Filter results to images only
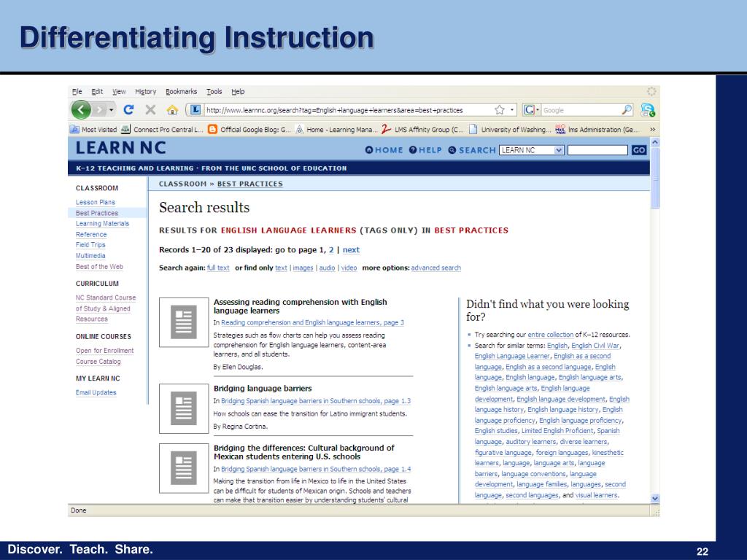 (x=303, y=268)
